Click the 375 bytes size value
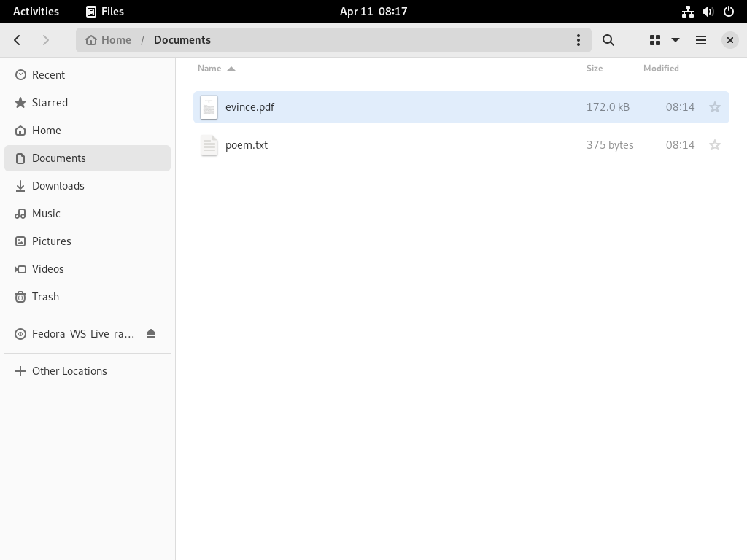The height and width of the screenshot is (560, 747). click(610, 145)
